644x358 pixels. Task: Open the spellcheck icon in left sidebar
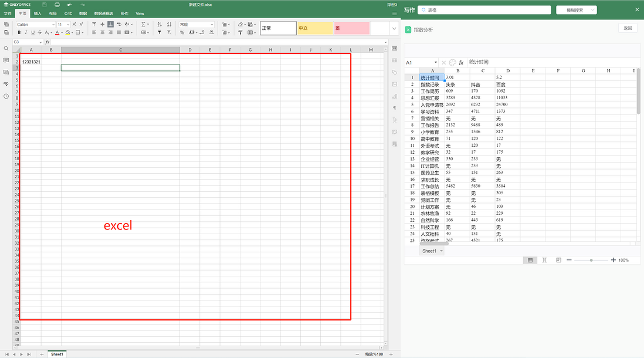point(6,85)
